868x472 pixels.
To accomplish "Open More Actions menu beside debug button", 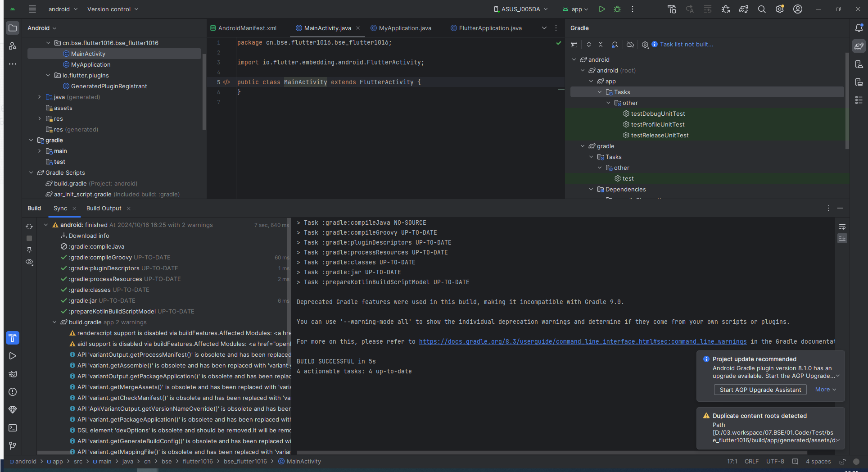I will point(633,9).
